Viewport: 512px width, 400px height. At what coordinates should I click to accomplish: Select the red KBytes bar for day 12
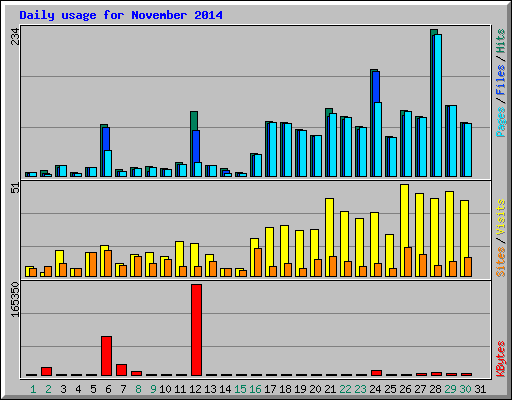click(196, 330)
